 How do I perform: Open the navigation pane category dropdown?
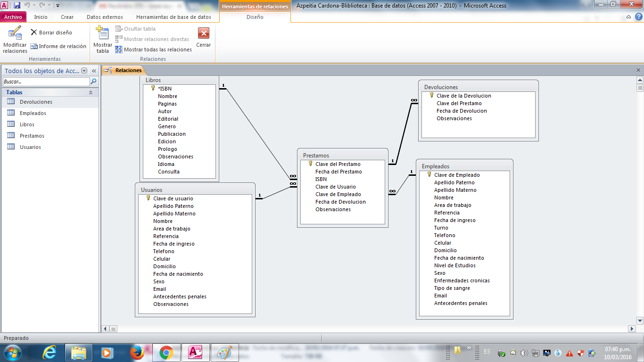[x=84, y=71]
